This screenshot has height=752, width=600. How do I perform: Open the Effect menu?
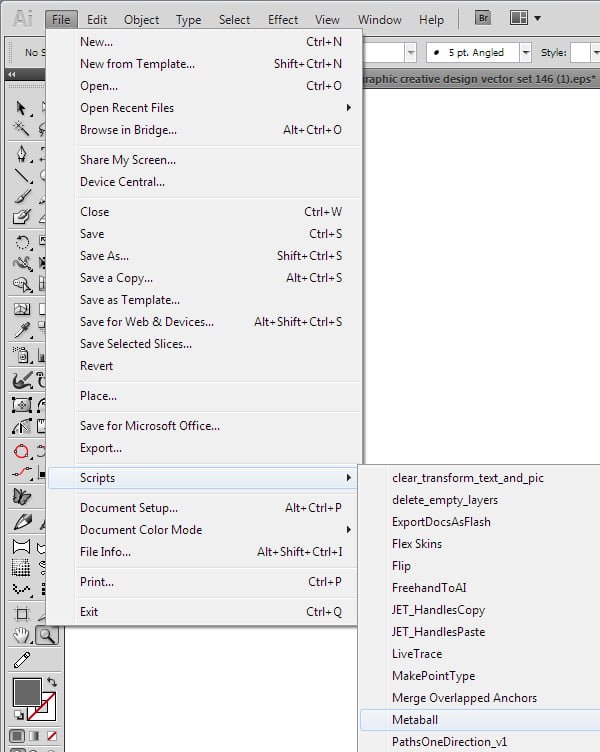click(283, 20)
